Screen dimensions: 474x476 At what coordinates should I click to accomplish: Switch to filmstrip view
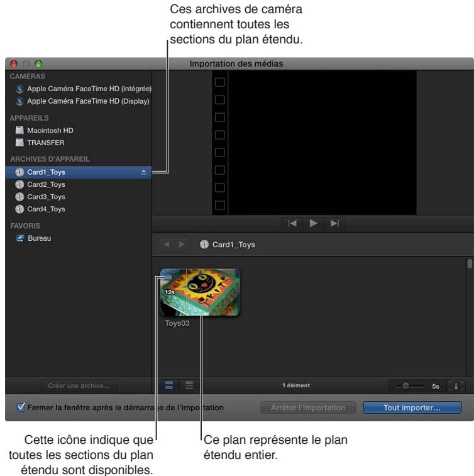pyautogui.click(x=169, y=385)
